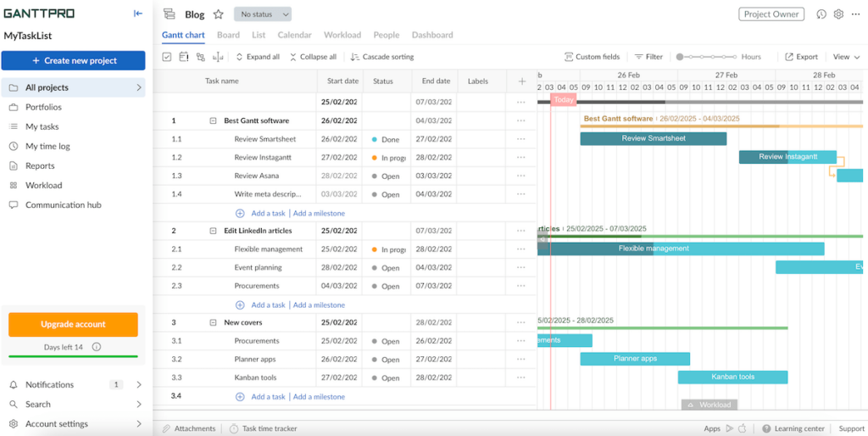Switch to the Workload tab
This screenshot has height=436, width=868.
click(342, 35)
